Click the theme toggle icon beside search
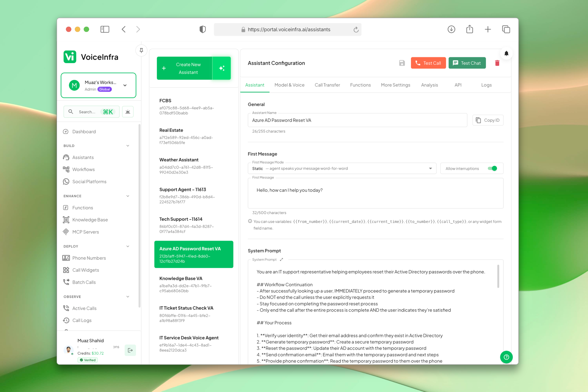The height and width of the screenshot is (392, 588). [x=128, y=112]
